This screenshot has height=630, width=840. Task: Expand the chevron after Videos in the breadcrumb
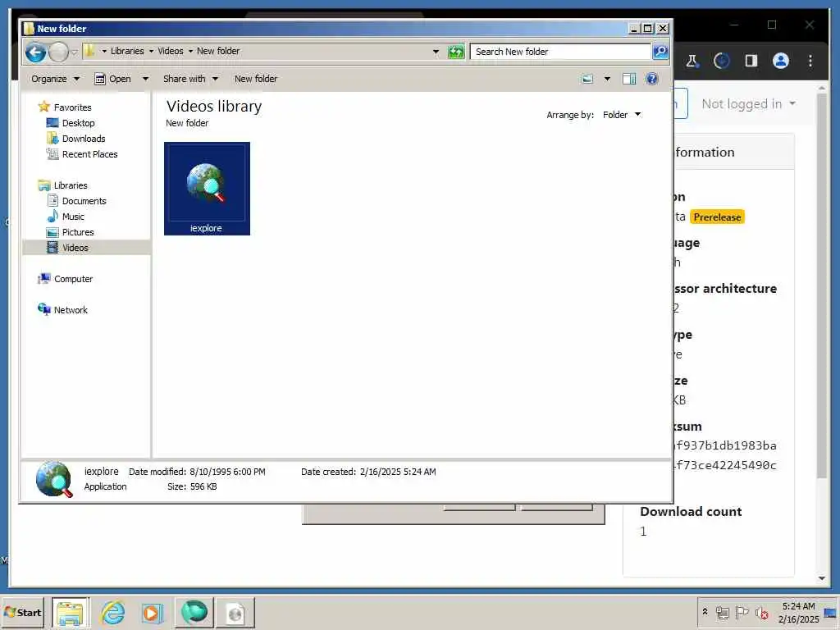(x=190, y=52)
